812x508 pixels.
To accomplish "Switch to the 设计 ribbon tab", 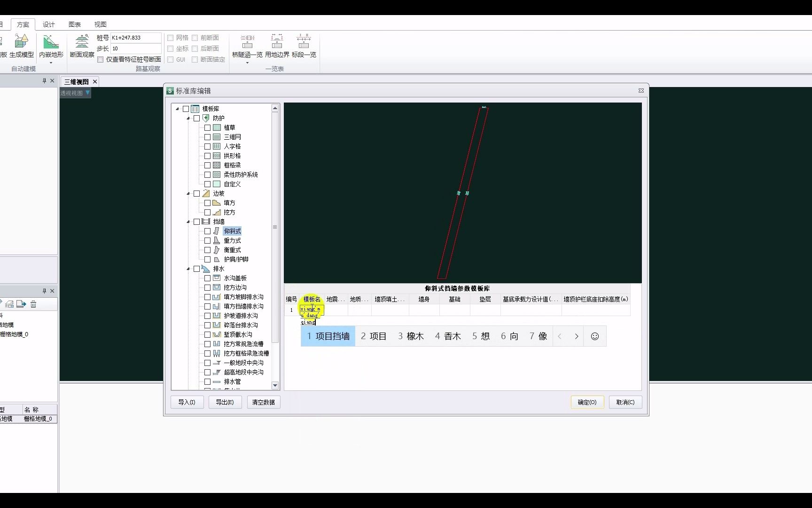I will 49,24.
